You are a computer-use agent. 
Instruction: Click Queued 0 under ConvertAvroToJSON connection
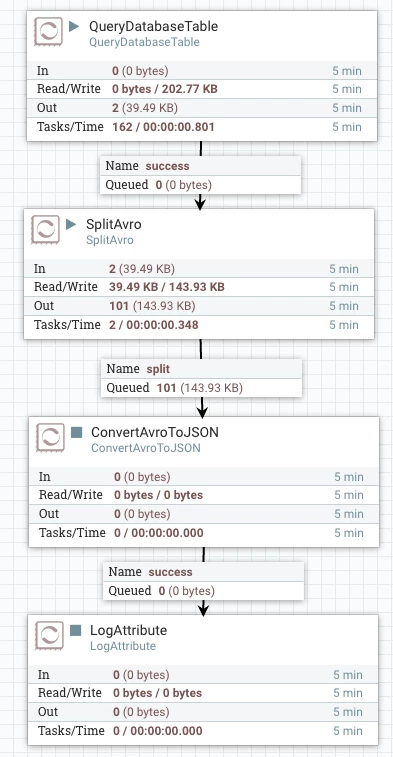pyautogui.click(x=203, y=591)
